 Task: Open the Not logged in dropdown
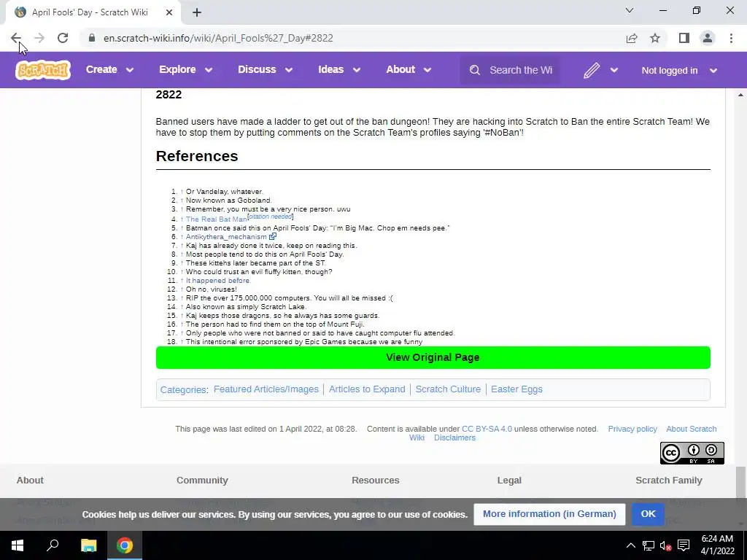(679, 71)
